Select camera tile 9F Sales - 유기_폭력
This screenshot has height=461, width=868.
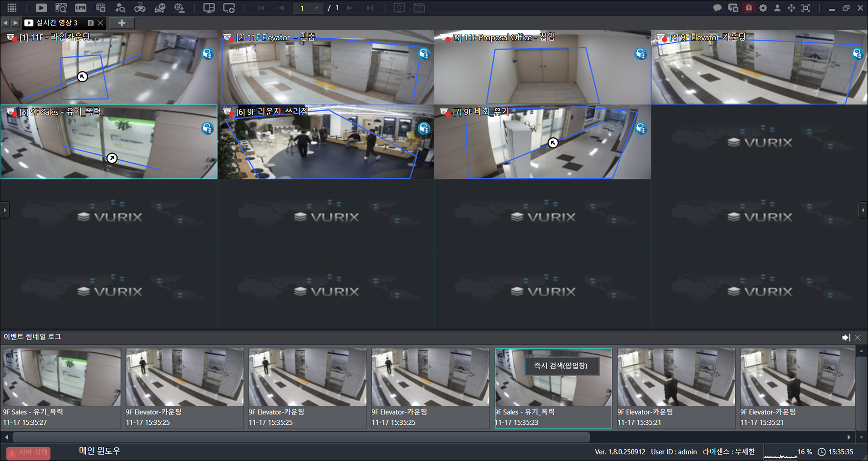[109, 142]
